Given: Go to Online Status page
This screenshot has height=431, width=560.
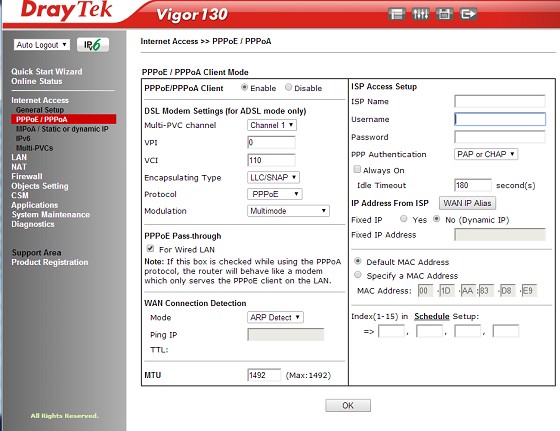Looking at the screenshot, I should coord(37,81).
